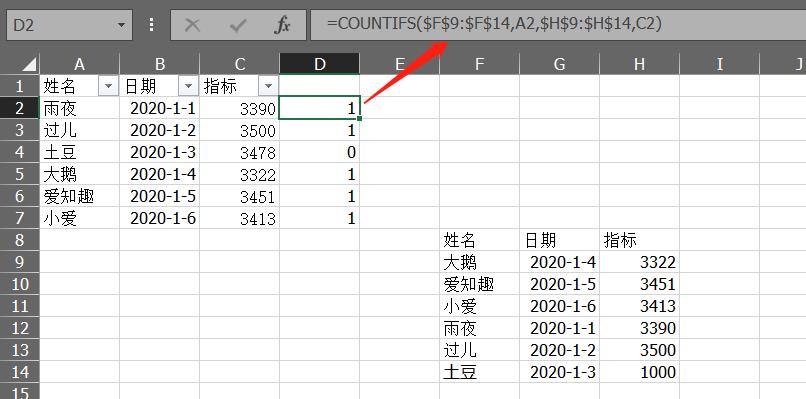Image resolution: width=806 pixels, height=399 pixels.
Task: Click cell F9 containing 大鹅
Action: pyautogui.click(x=479, y=262)
